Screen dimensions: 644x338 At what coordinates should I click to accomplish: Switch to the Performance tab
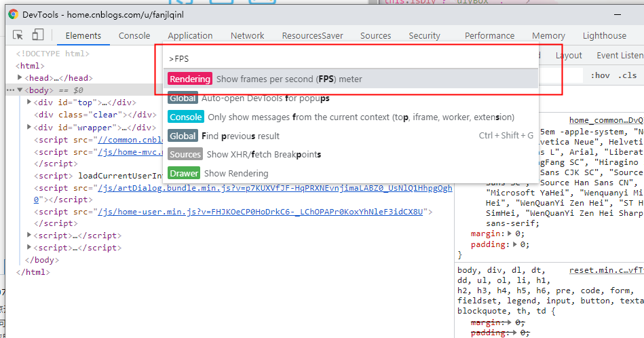489,36
